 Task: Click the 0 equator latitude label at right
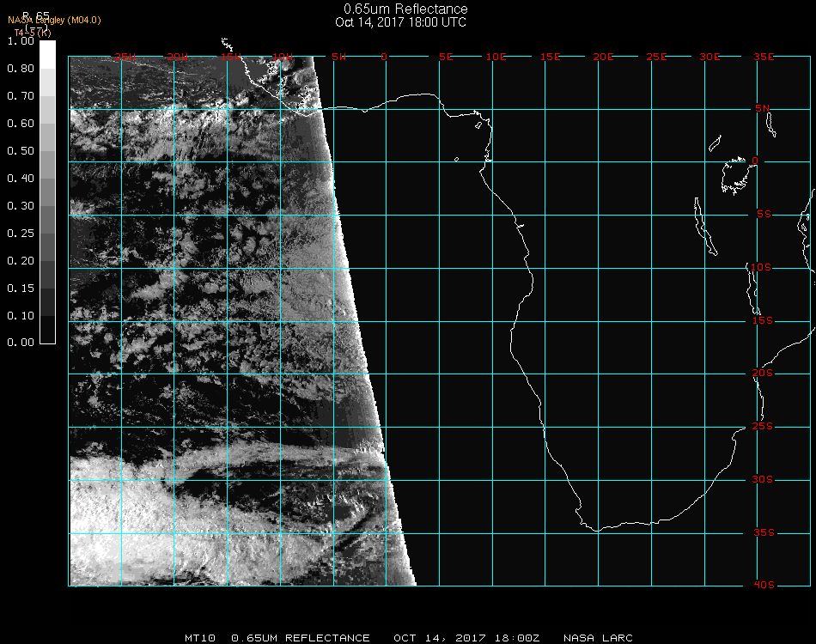pyautogui.click(x=755, y=161)
